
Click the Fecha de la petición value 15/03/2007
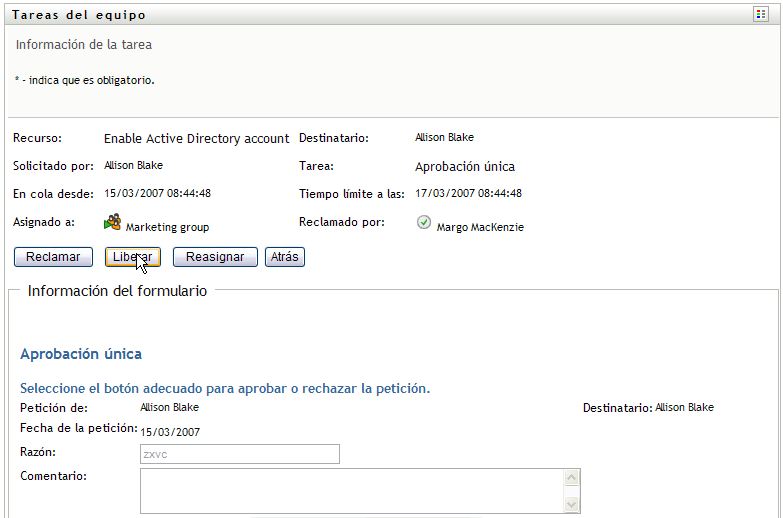170,432
